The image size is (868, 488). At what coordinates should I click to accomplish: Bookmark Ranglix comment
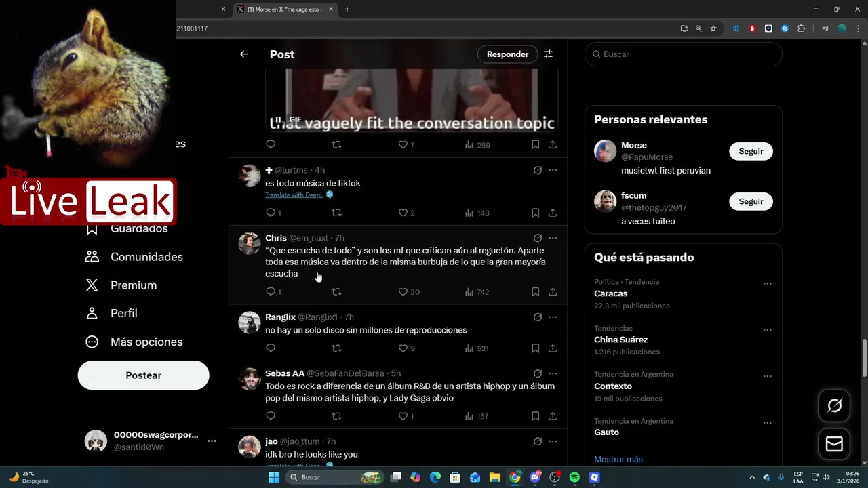tap(535, 348)
